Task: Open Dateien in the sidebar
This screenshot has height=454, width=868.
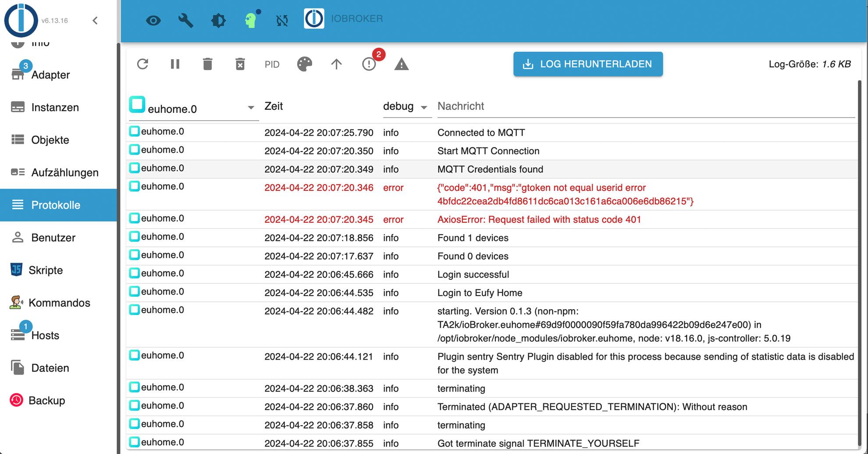Action: point(59,368)
